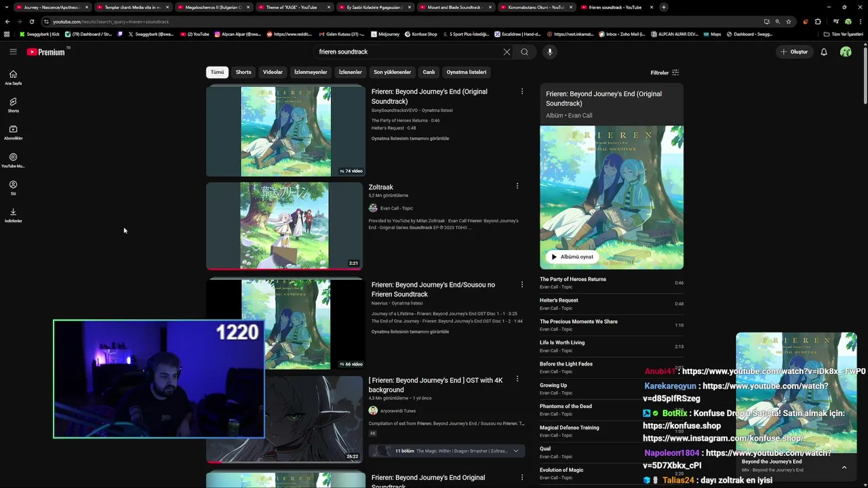Screen dimensions: 868x488
Task: Open the Zoltraak video title
Action: [x=381, y=187]
